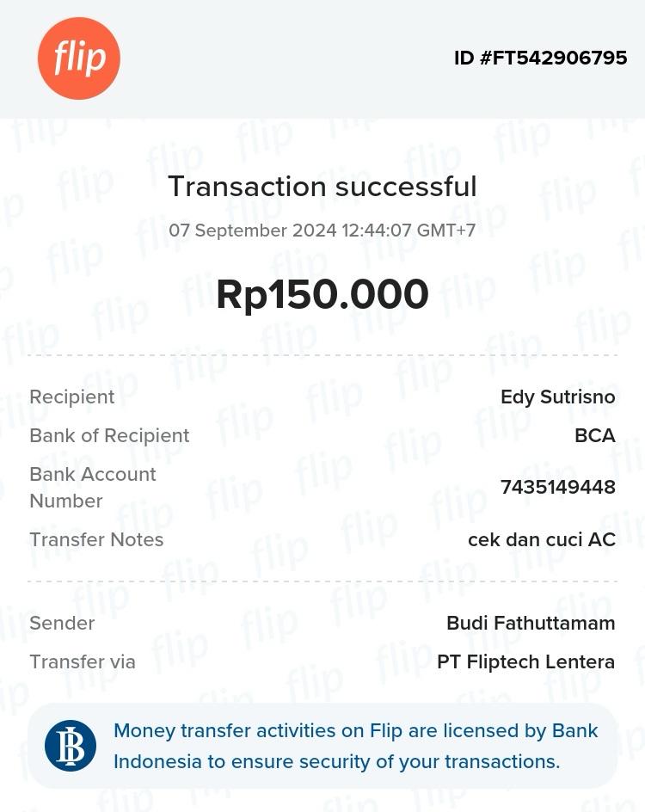Click the Bank Indonesia logo icon
Screen dimensions: 645x812
(71, 746)
